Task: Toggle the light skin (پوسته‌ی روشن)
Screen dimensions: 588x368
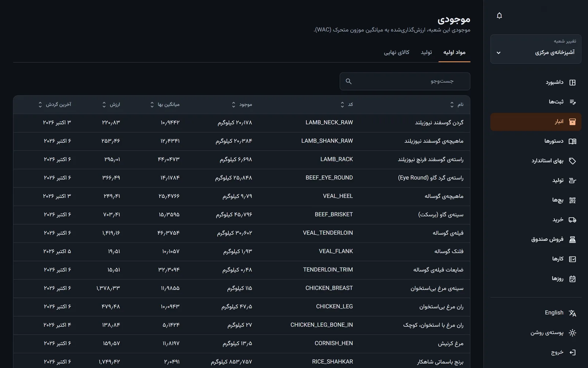Action: pos(536,333)
